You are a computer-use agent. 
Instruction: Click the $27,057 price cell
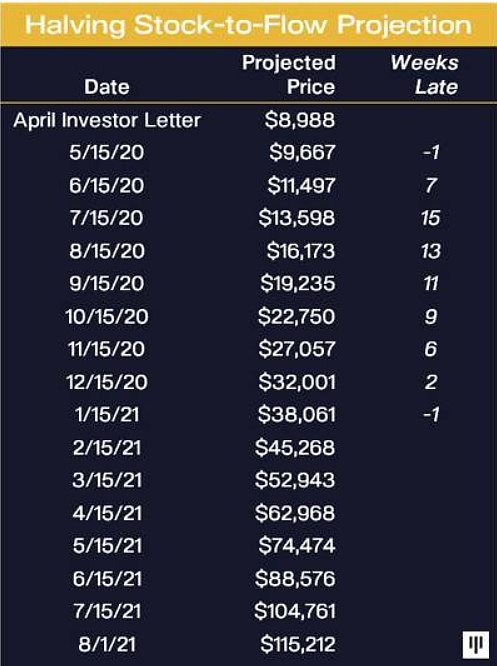pos(297,349)
